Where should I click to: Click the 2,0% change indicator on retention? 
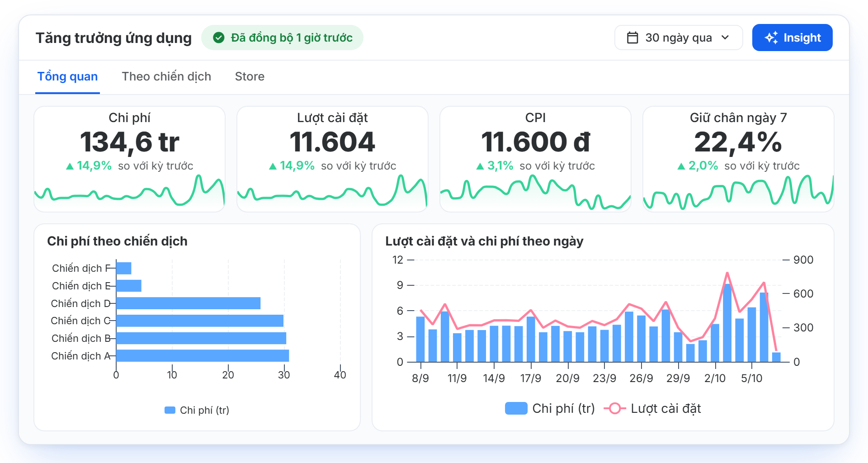click(698, 166)
